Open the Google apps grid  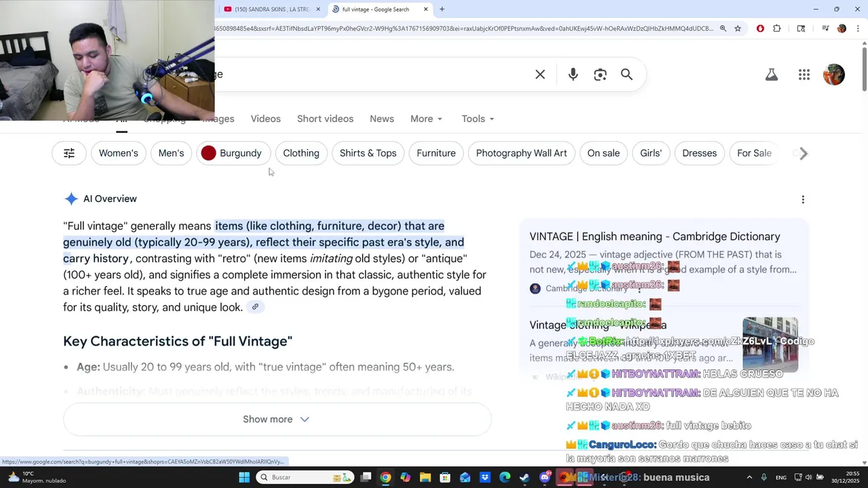coord(804,75)
